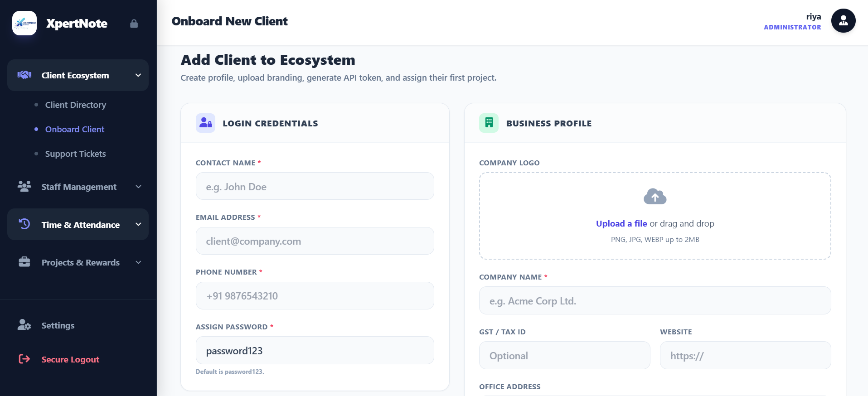Click the cloud upload icon
Screen dimensions: 868x396
(x=655, y=197)
